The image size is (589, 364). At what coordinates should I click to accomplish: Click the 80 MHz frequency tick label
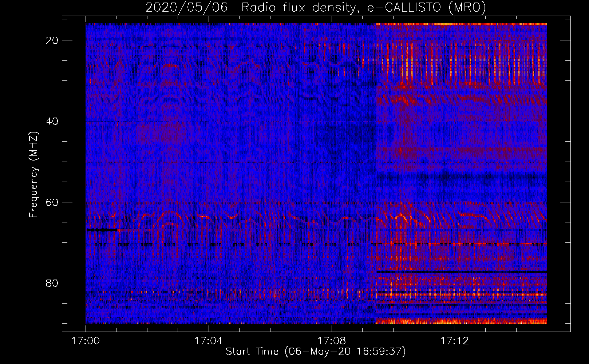click(x=52, y=283)
